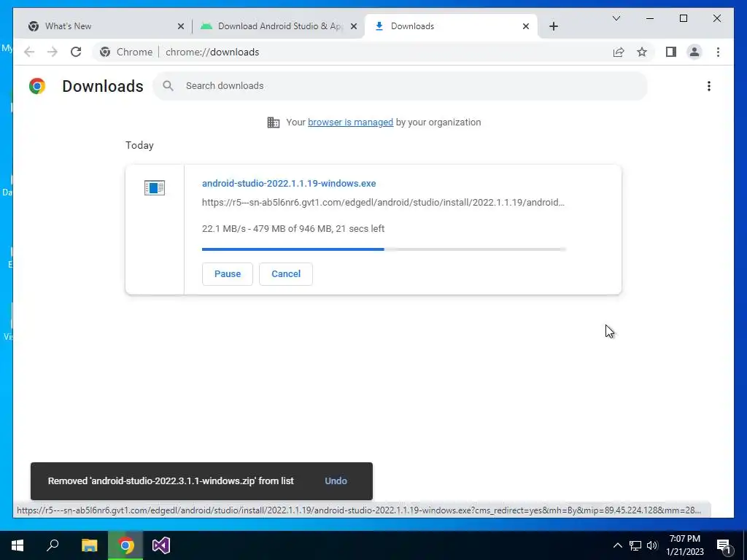Open the volume tray icon
This screenshot has height=560, width=747.
click(652, 545)
